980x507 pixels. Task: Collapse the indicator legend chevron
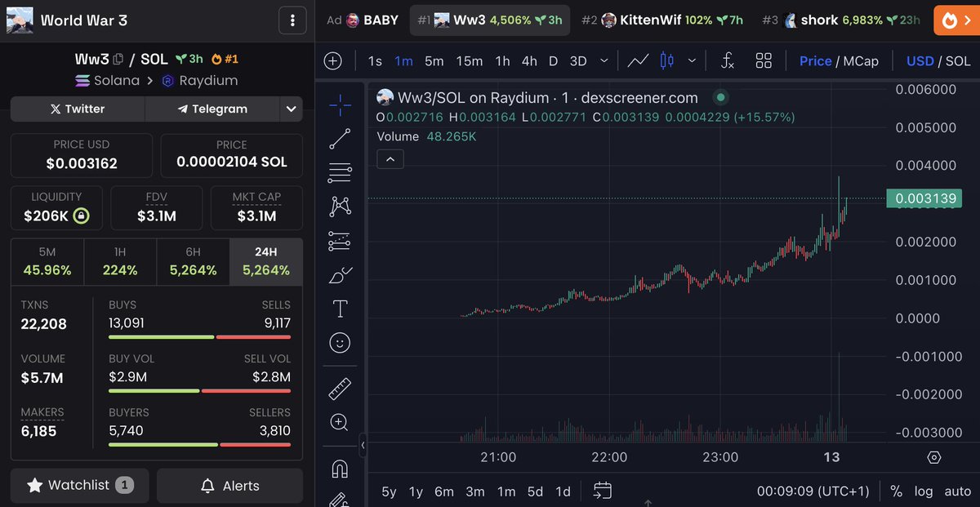click(390, 159)
